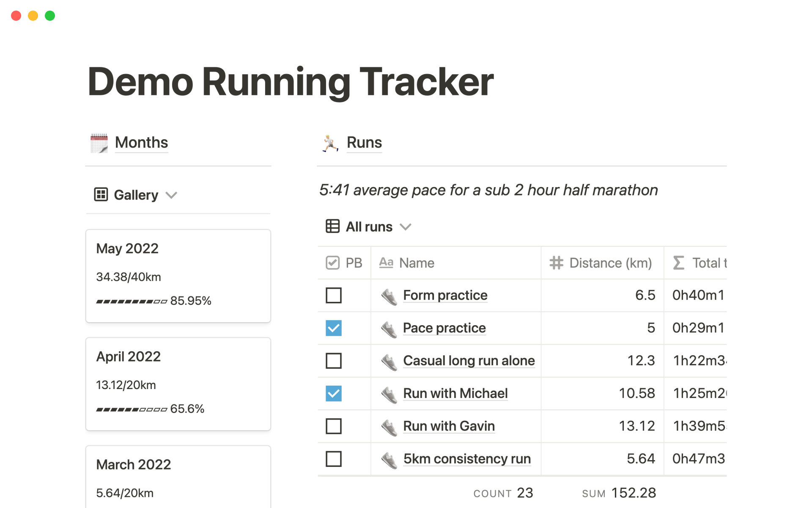The height and width of the screenshot is (508, 812).
Task: Click the PB column checkbox header icon
Action: 333,263
